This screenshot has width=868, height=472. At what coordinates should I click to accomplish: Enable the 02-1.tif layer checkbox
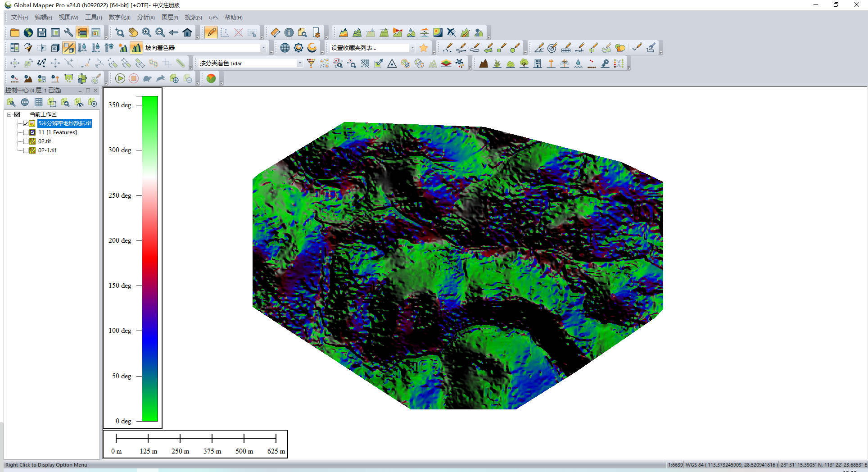(x=26, y=150)
